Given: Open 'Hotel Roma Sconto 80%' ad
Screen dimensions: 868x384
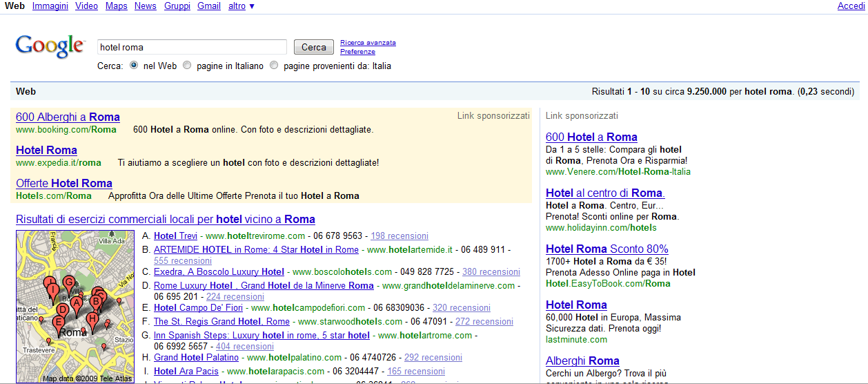Looking at the screenshot, I should click(607, 249).
